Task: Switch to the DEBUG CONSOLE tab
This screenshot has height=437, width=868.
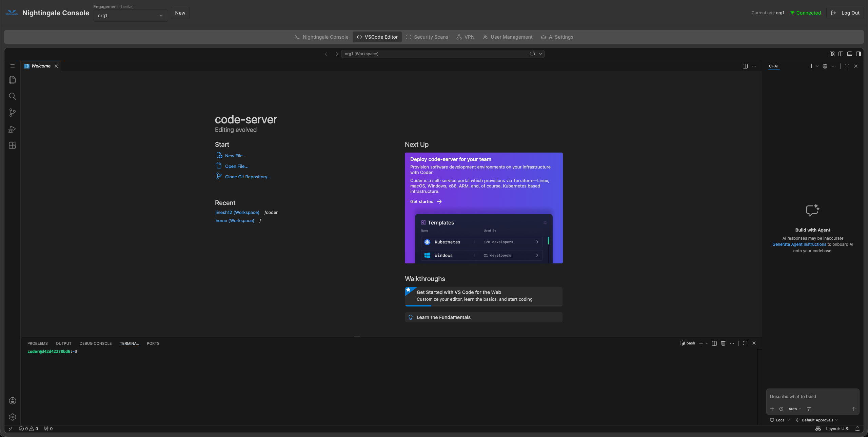Action: point(96,343)
